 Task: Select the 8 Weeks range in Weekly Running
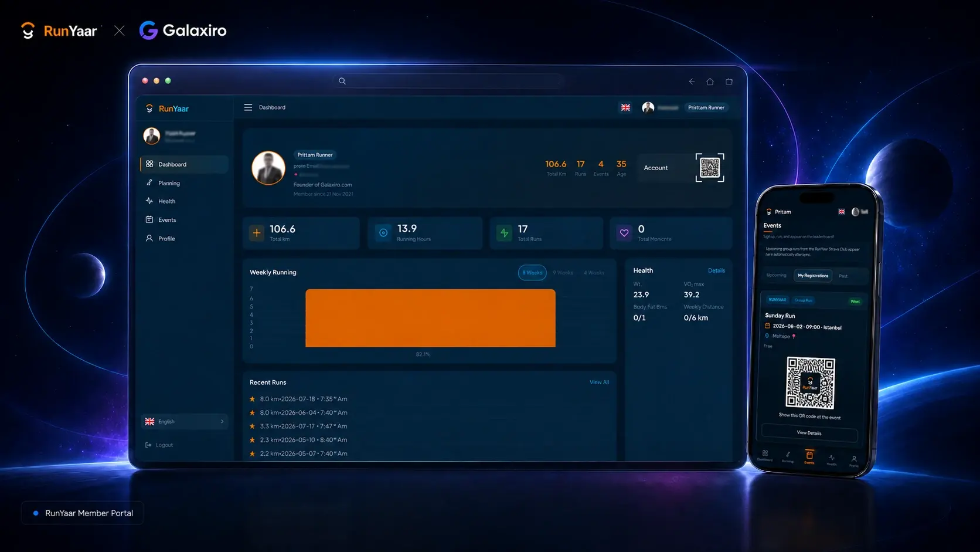(532, 273)
